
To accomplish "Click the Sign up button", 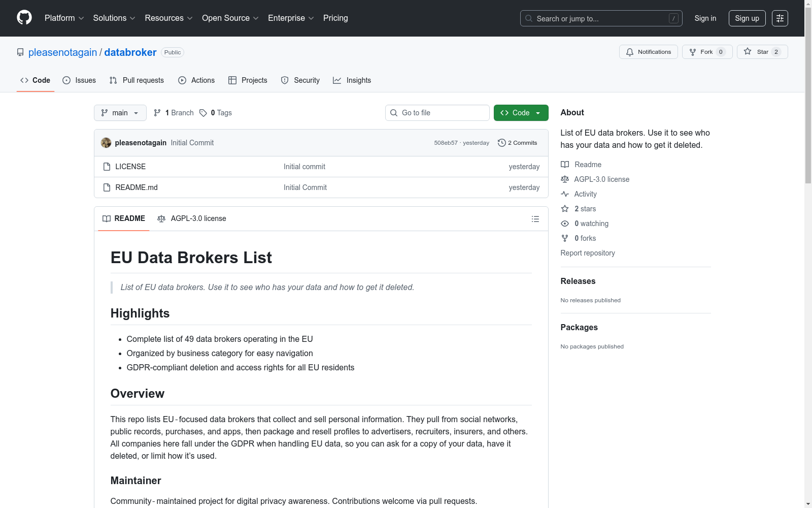I will [x=747, y=18].
